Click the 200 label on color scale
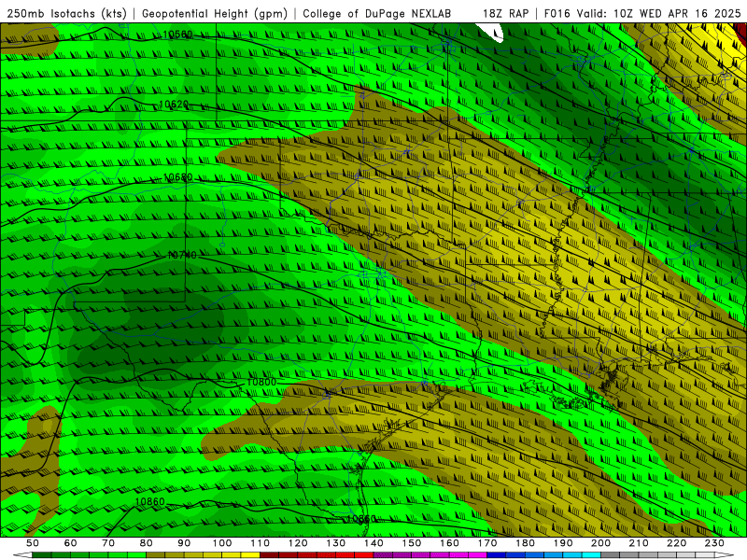This screenshot has width=747, height=560. (x=601, y=543)
